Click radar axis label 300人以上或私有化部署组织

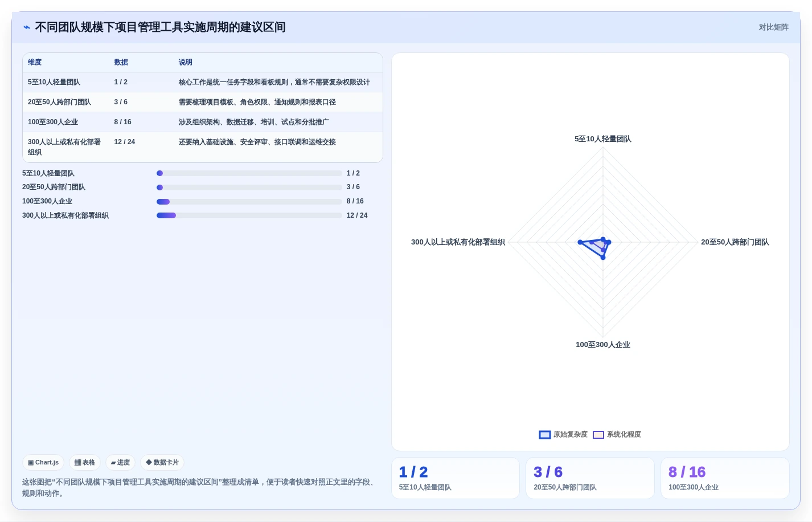pyautogui.click(x=458, y=242)
